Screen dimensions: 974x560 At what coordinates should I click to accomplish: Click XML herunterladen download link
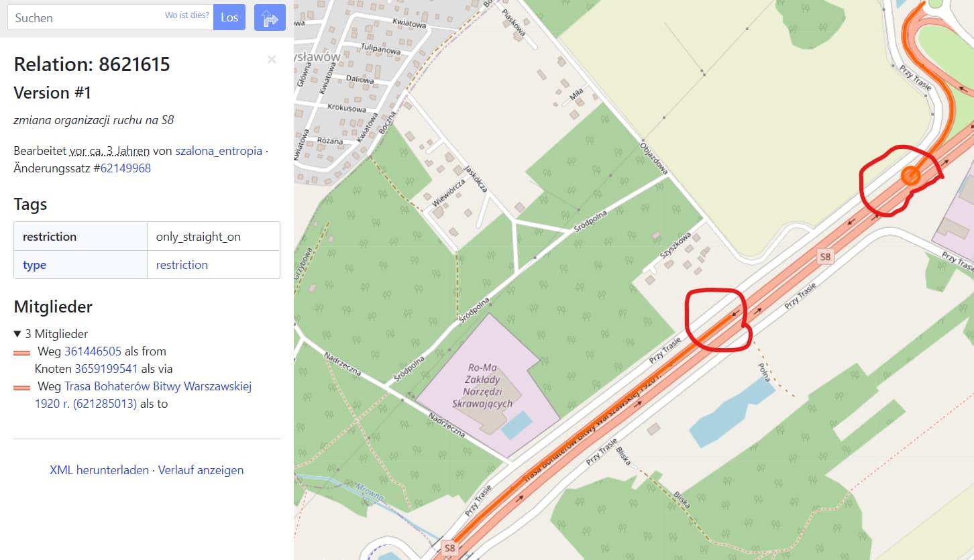(99, 470)
